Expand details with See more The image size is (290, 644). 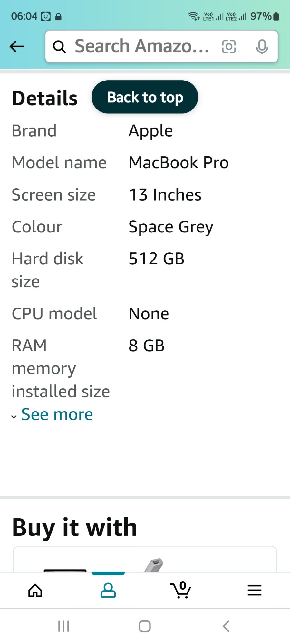pyautogui.click(x=57, y=414)
